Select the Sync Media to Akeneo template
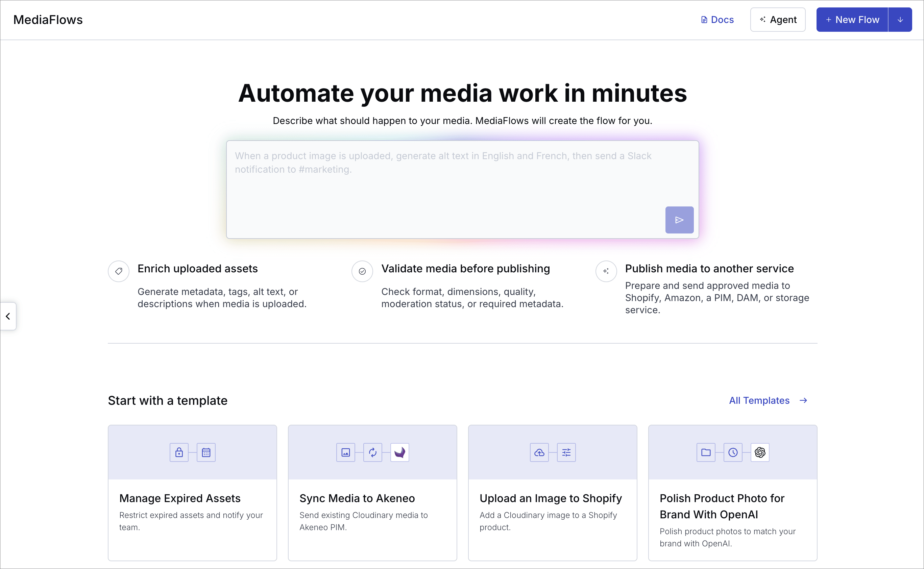Image resolution: width=924 pixels, height=569 pixels. pyautogui.click(x=372, y=493)
